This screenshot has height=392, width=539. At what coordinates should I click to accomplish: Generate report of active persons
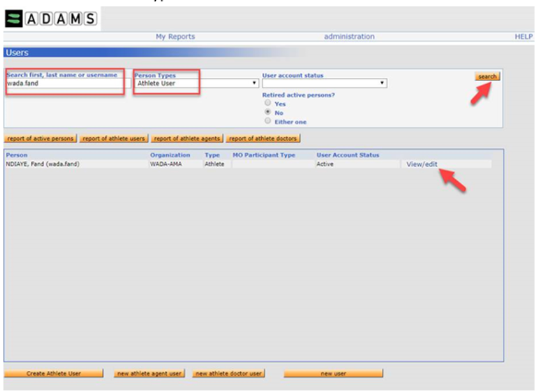click(40, 139)
